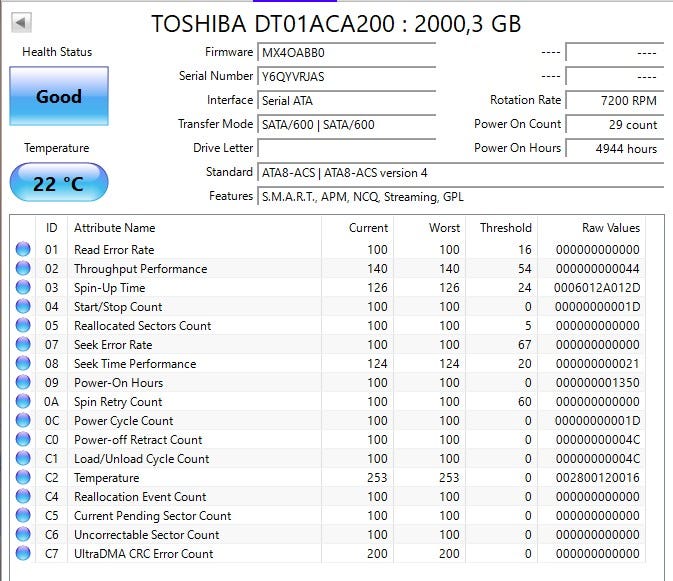Image resolution: width=673 pixels, height=581 pixels.
Task: Click the 22 °C temperature indicator
Action: 59,183
